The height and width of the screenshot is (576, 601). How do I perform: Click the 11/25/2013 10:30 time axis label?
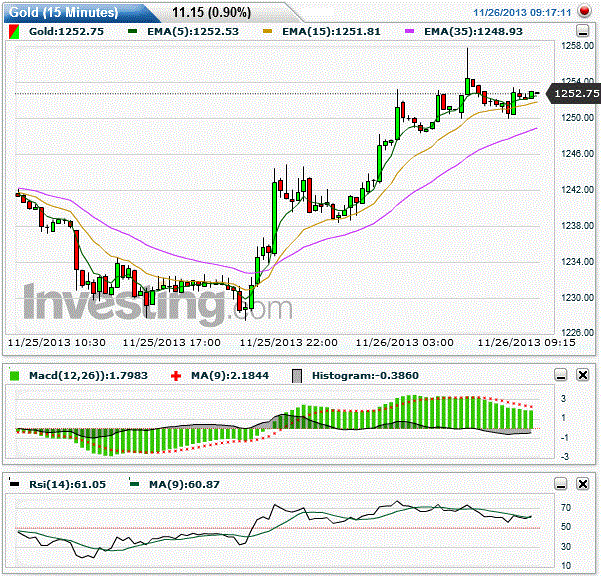coord(57,343)
